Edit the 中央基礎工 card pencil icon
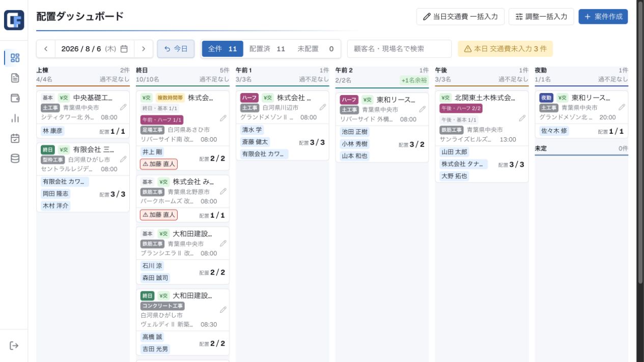Viewport: 644px width, 362px height. click(x=123, y=107)
